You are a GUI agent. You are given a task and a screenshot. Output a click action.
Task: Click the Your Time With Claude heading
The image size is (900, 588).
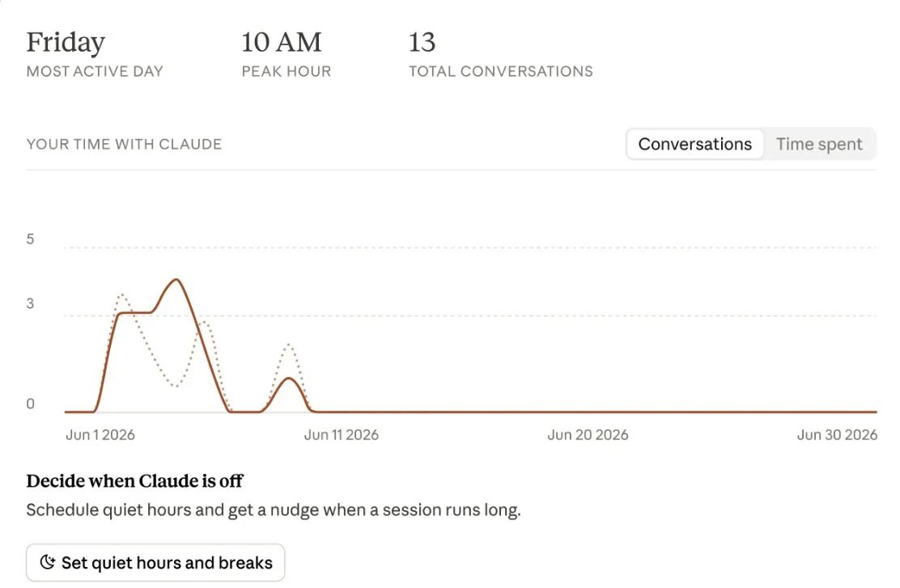pos(124,144)
